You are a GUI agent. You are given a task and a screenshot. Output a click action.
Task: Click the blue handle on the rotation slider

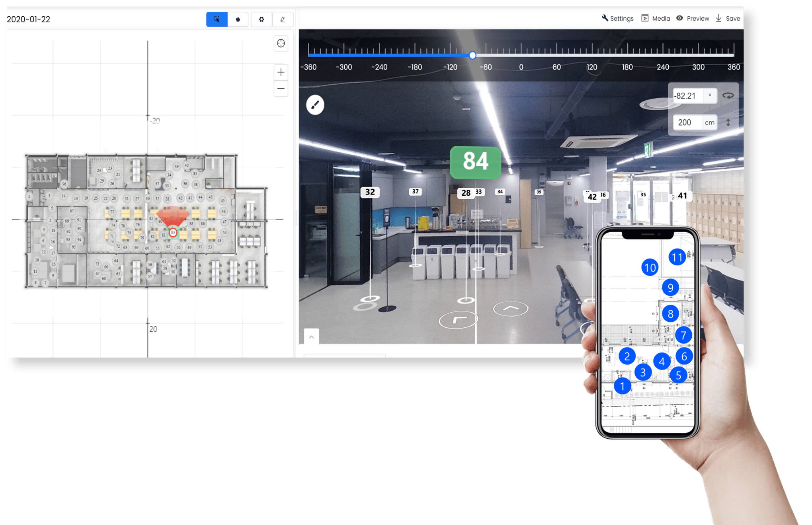coord(472,56)
